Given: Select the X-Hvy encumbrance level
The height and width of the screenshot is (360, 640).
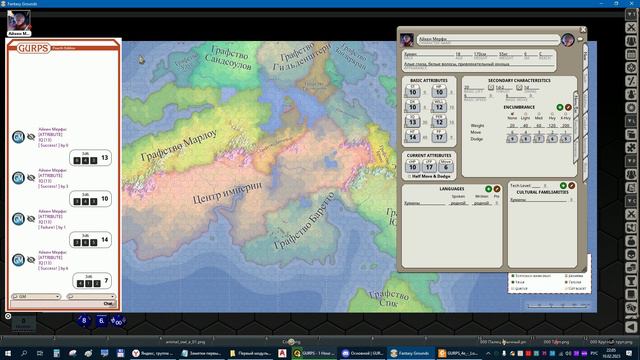Looking at the screenshot, I should coord(565,114).
